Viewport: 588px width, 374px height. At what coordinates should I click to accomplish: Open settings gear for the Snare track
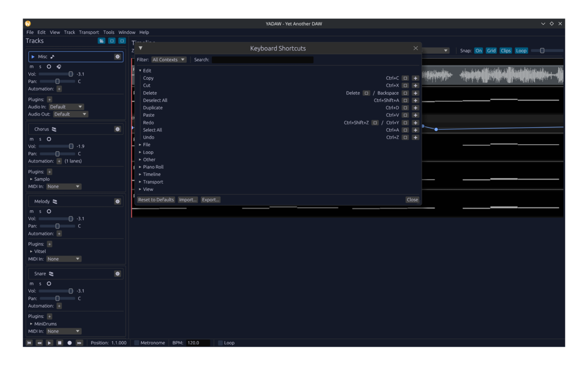pos(117,274)
